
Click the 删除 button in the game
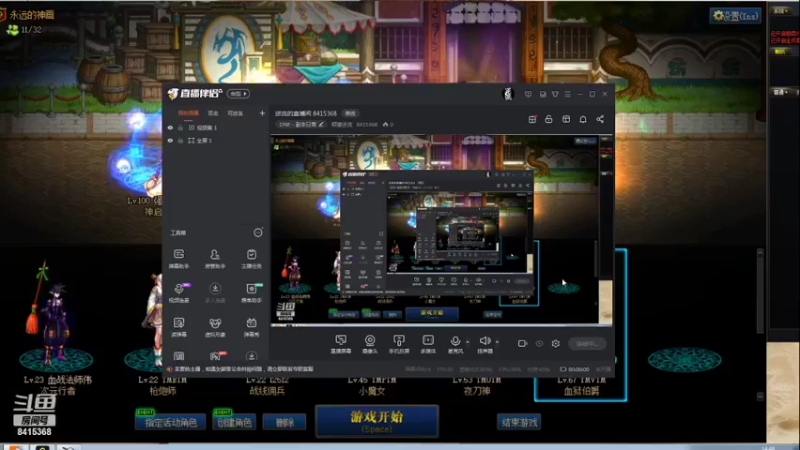285,422
